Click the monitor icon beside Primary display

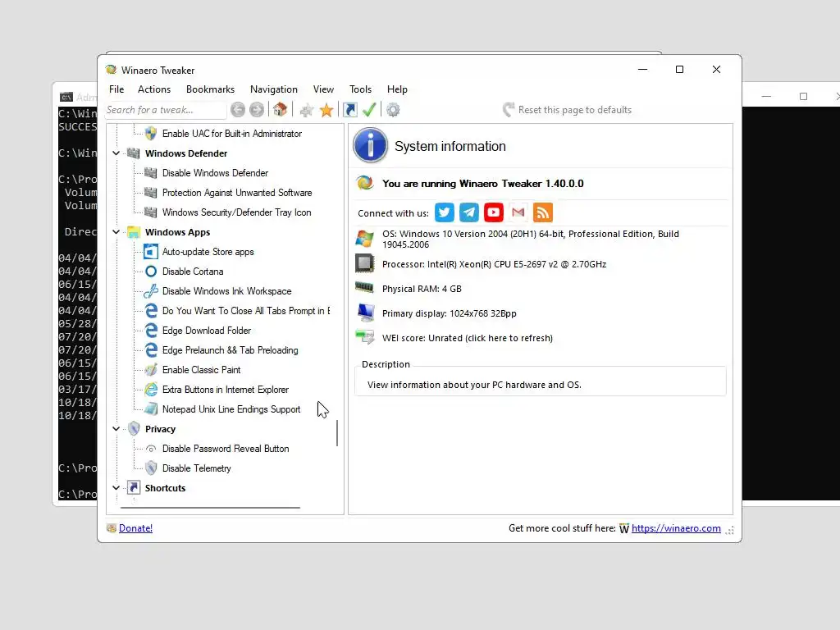366,313
